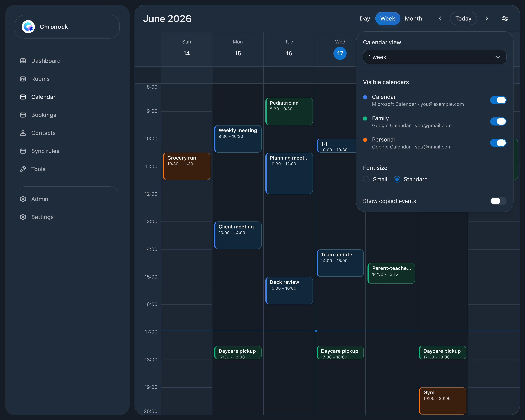Click the orange Personal color dot
The height and width of the screenshot is (420, 525).
coord(365,140)
